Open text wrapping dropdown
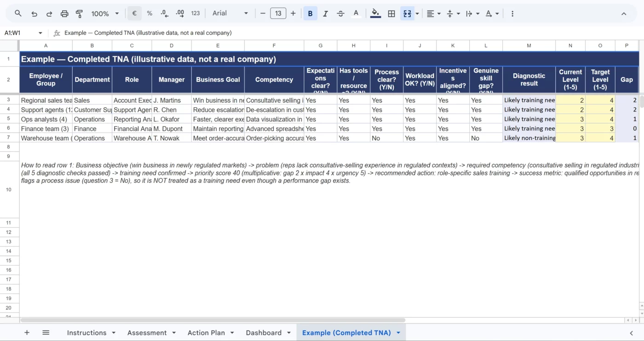Viewport: 644px width, 341px height. [472, 14]
